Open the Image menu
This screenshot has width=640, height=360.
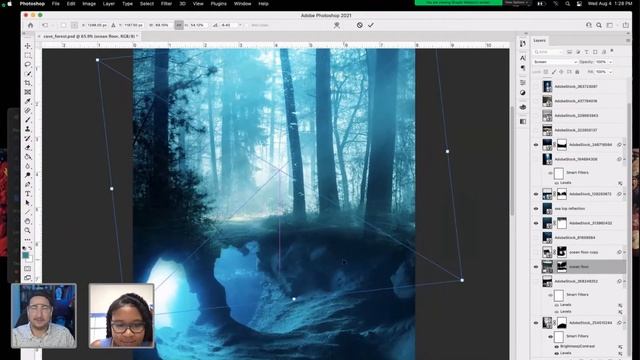89,4
